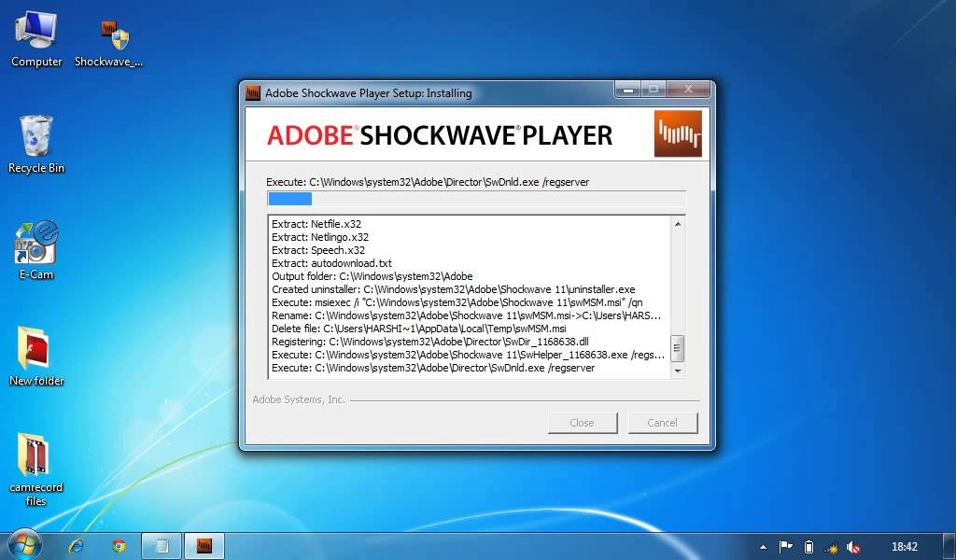Launch the E-Cam desktop shortcut

point(36,250)
